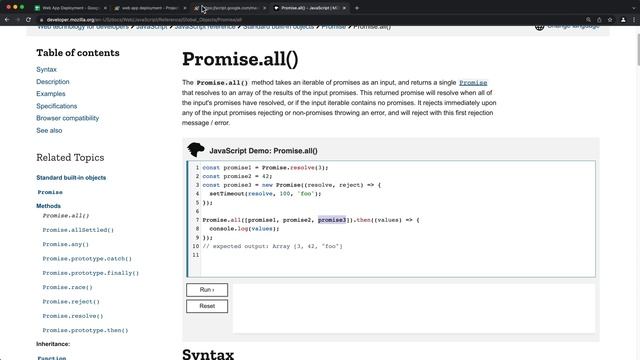Jump to Syntax in table of contents
640x360 pixels.
point(46,69)
